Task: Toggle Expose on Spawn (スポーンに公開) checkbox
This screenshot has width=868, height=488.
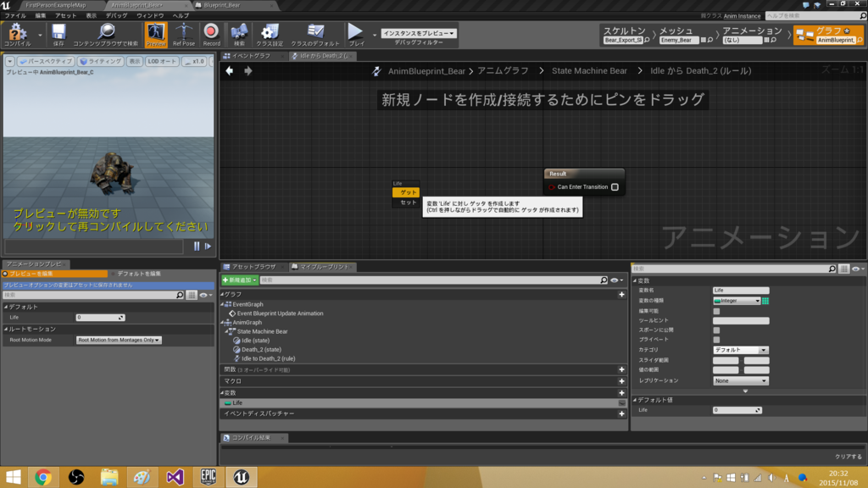Action: tap(716, 330)
